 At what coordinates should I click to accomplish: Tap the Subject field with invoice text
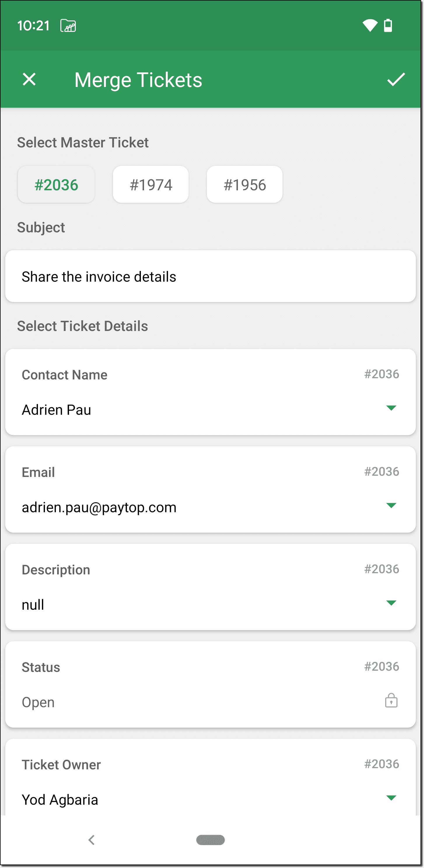click(211, 276)
